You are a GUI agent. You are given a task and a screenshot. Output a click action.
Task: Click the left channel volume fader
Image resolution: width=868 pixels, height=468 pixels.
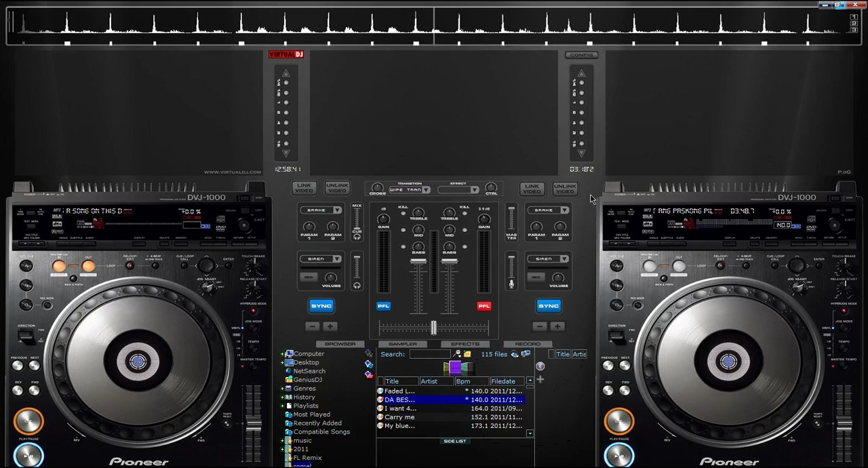pyautogui.click(x=418, y=261)
